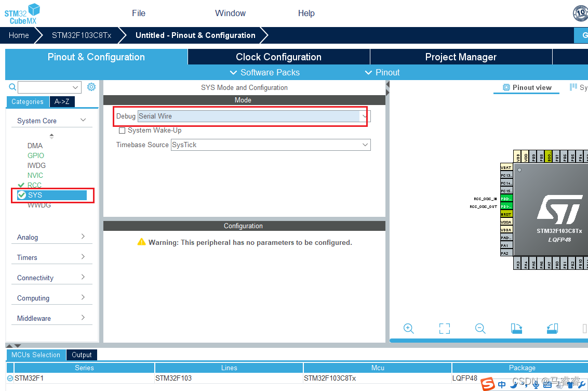588x391 pixels.
Task: Open the Debug Serial Wire dropdown
Action: [254, 116]
